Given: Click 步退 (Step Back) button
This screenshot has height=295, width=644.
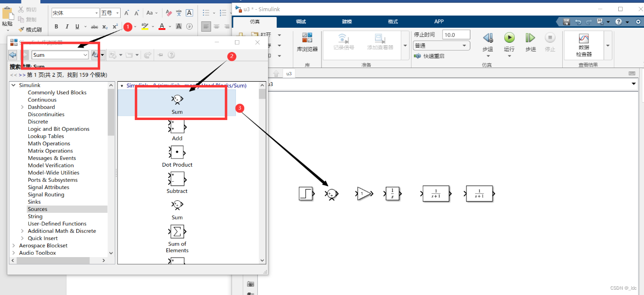Looking at the screenshot, I should tap(487, 42).
